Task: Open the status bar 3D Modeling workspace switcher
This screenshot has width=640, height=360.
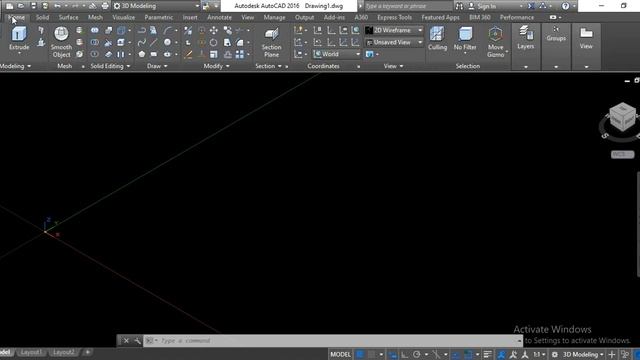Action: click(583, 354)
